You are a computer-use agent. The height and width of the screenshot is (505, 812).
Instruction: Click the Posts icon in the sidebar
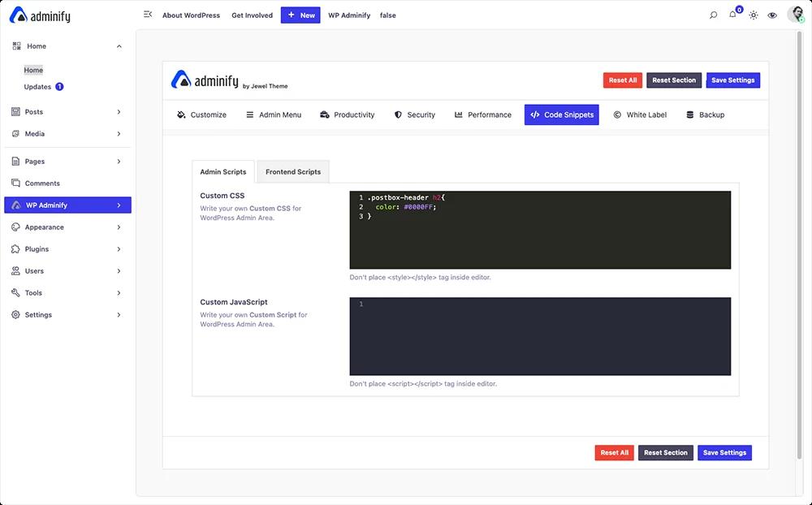coord(15,112)
